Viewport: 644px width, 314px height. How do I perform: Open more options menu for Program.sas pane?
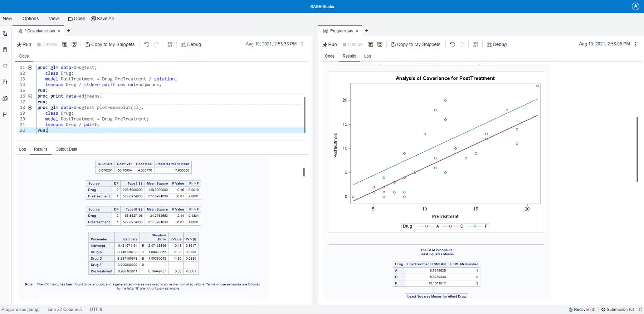pos(635,44)
